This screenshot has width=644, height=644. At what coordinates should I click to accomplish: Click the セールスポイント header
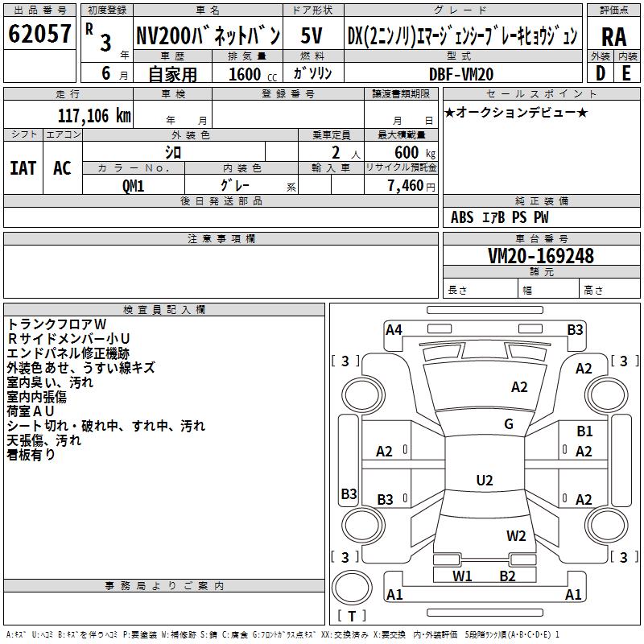541,94
